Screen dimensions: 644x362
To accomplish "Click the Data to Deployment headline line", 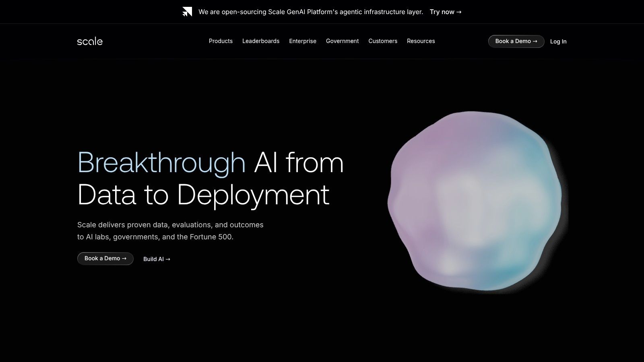I will click(x=203, y=195).
